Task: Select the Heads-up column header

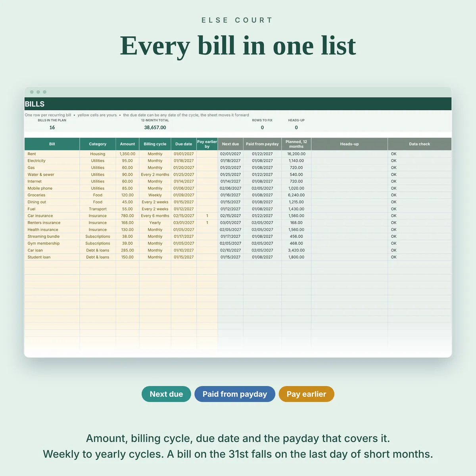Action: point(349,144)
